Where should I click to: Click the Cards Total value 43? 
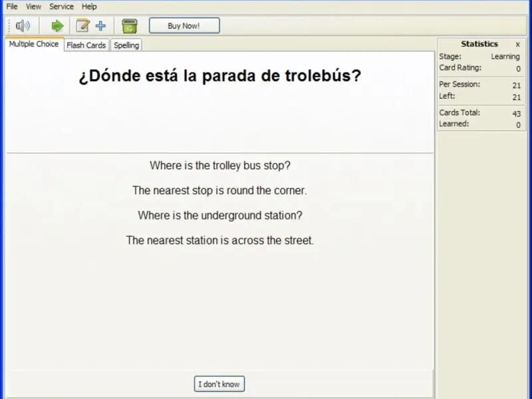[x=517, y=114]
